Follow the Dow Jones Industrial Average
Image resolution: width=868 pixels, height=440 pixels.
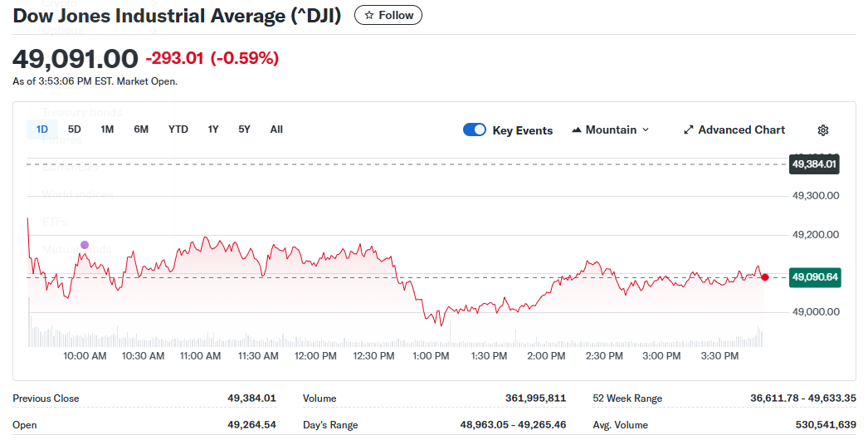[388, 16]
